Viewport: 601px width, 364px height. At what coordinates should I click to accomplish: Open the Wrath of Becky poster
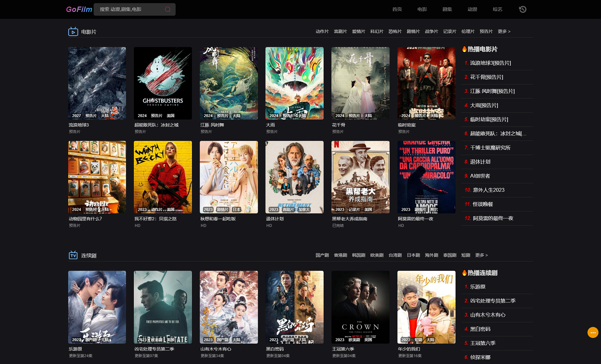(163, 177)
